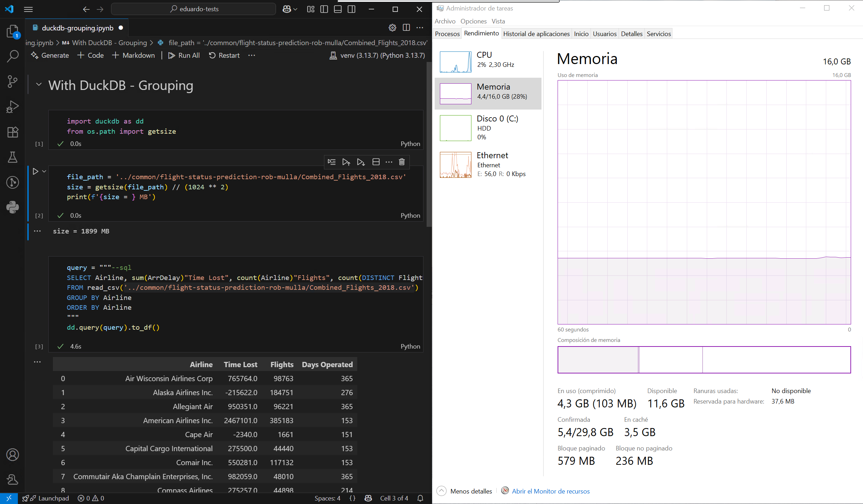
Task: Open Abrir el Monitor de recursos link
Action: point(551,491)
